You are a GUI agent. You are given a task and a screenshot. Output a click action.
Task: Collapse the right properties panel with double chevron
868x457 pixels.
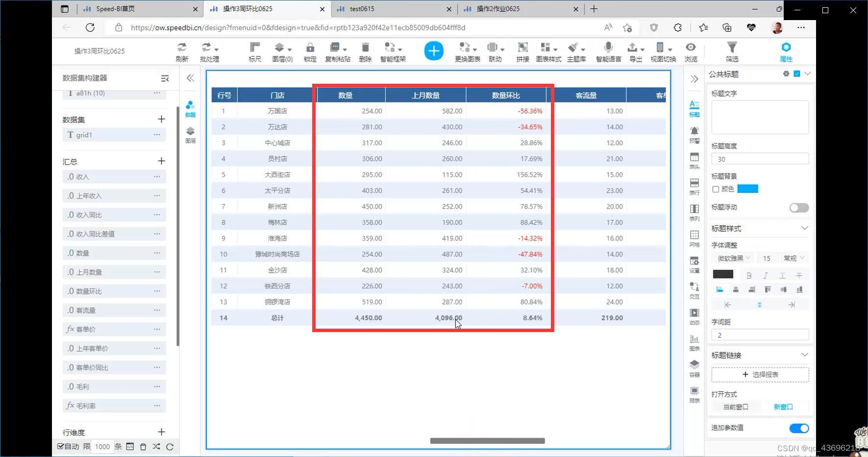[694, 79]
